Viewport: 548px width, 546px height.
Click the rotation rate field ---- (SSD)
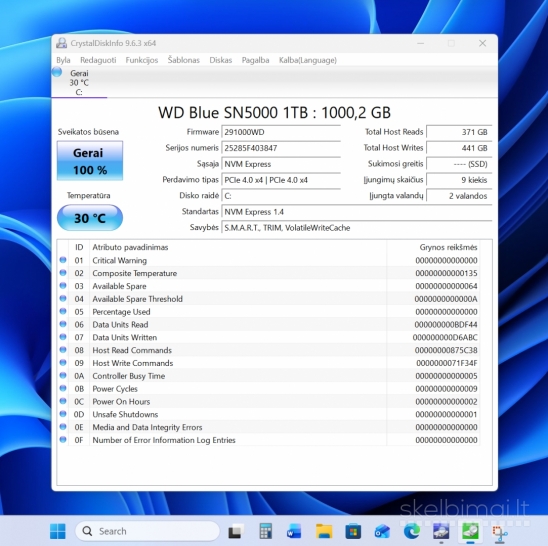[x=459, y=164]
